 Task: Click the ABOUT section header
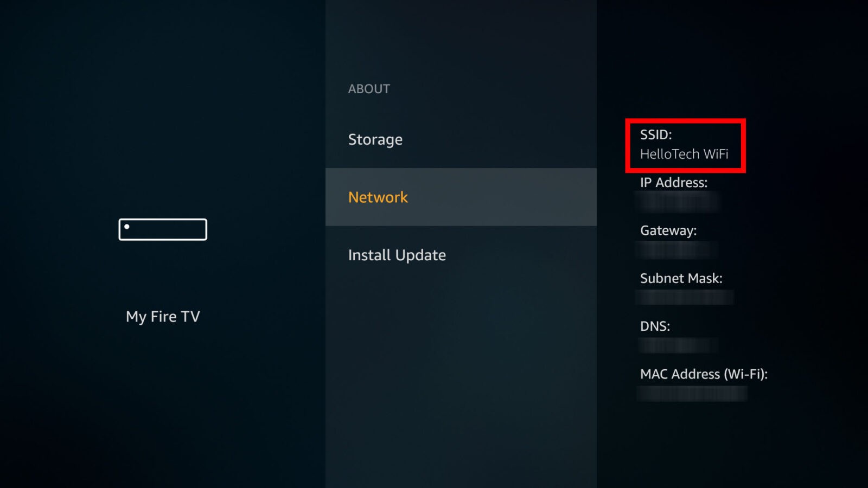tap(369, 89)
